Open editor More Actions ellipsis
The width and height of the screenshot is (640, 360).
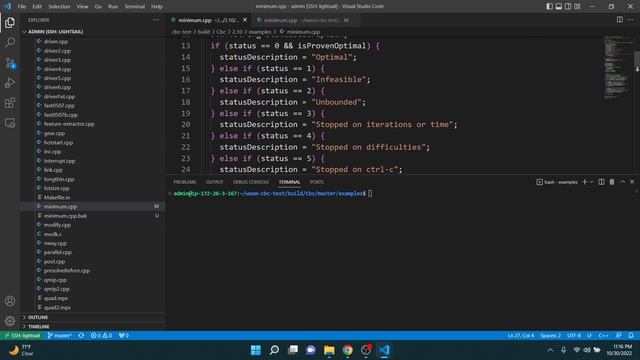[631, 20]
